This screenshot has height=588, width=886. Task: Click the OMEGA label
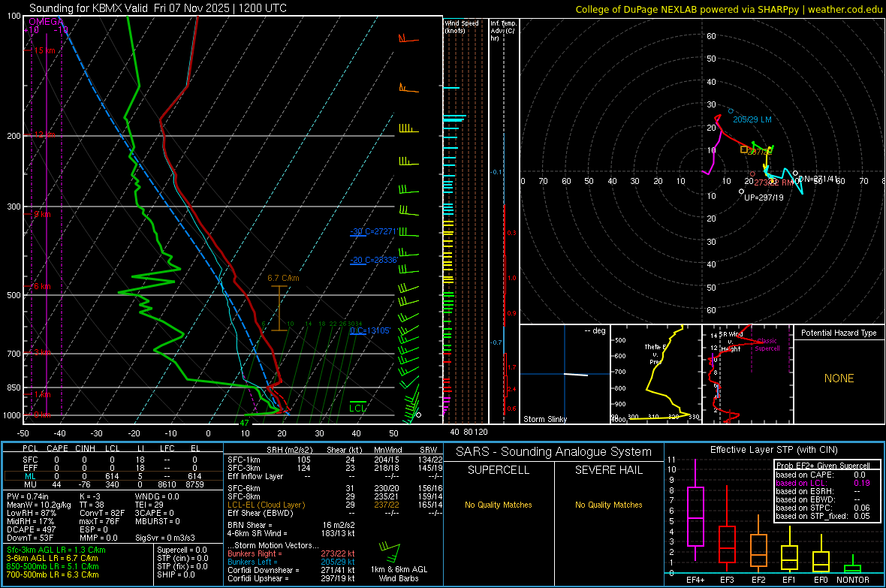(x=46, y=22)
